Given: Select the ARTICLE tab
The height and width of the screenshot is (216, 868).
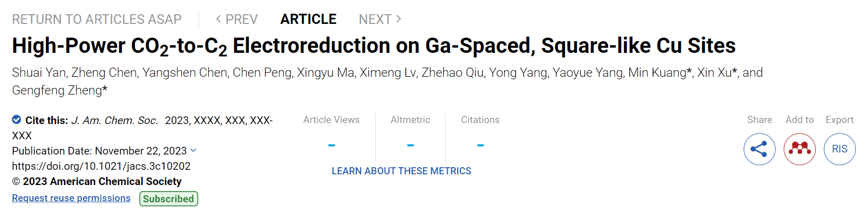Looking at the screenshot, I should coord(308,19).
